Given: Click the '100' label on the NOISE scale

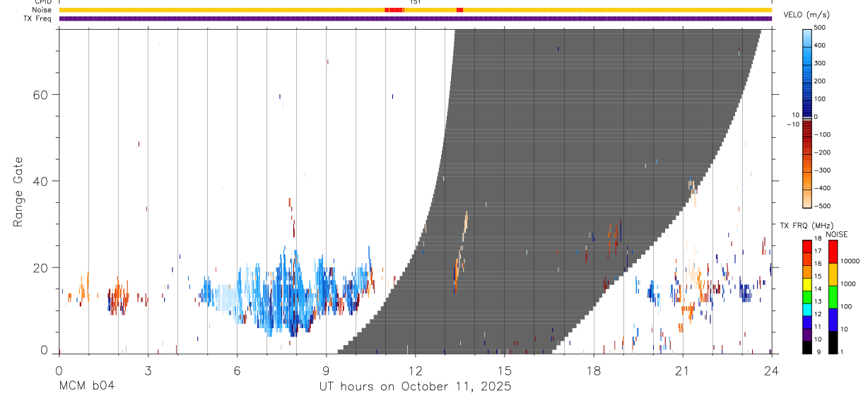Looking at the screenshot, I should 847,306.
